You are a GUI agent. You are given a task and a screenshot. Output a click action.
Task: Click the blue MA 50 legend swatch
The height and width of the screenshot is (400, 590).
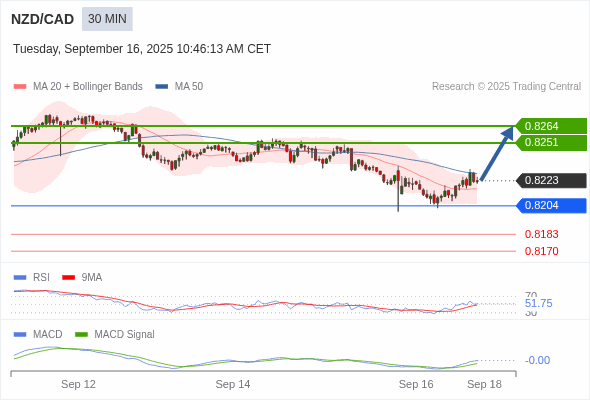162,87
